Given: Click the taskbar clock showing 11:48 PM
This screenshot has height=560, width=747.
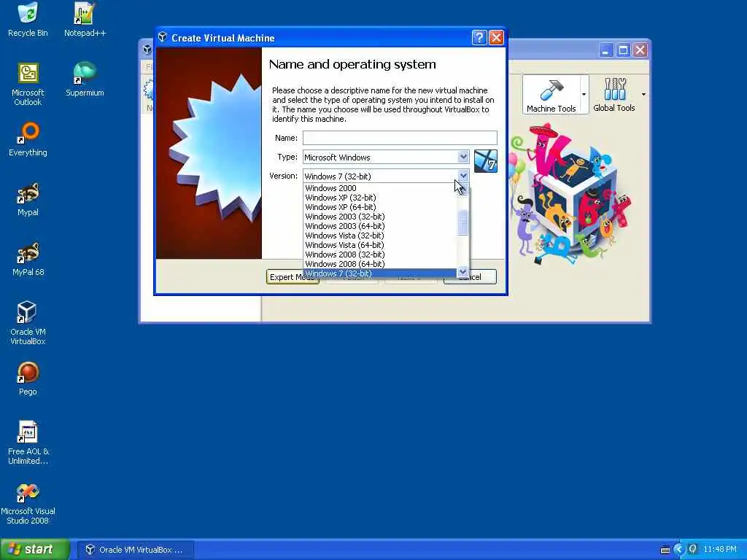Looking at the screenshot, I should tap(719, 550).
